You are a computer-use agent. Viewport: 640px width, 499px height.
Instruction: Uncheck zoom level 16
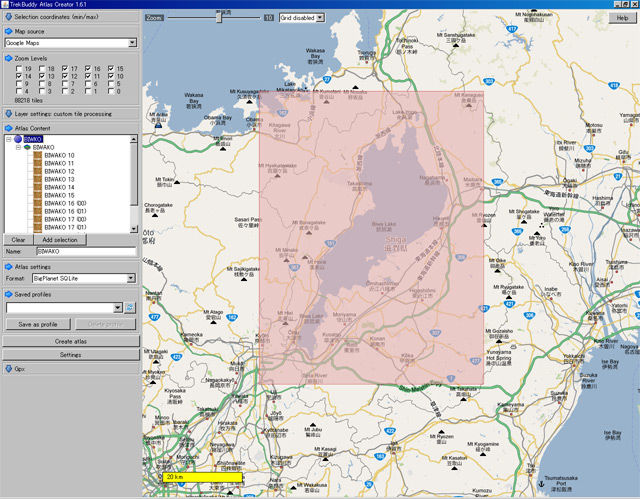[88, 68]
